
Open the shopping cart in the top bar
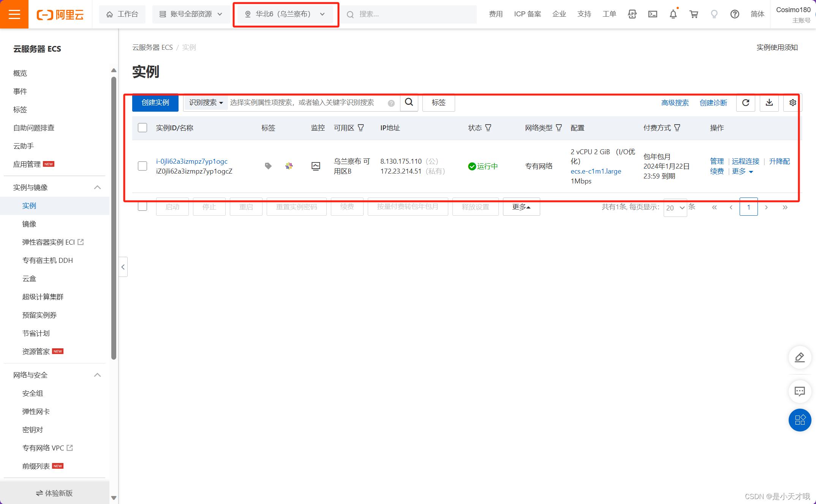pyautogui.click(x=694, y=14)
